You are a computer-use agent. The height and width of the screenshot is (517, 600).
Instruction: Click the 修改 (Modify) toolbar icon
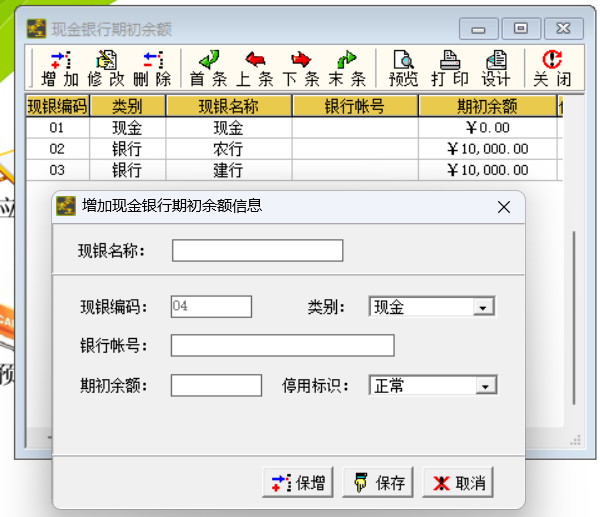click(x=106, y=68)
